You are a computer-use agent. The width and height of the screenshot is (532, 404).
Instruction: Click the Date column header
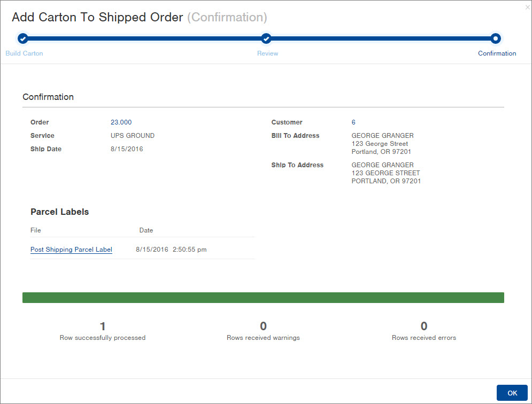[x=146, y=230]
